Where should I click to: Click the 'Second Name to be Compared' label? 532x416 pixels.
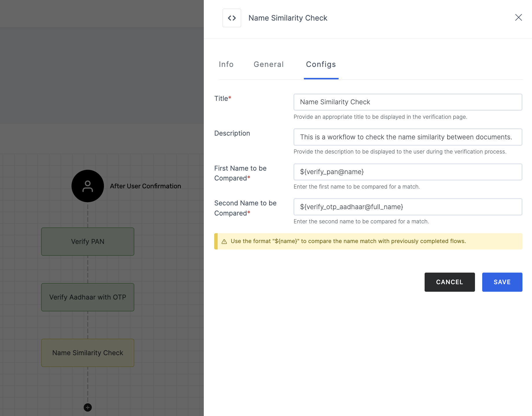tap(245, 208)
